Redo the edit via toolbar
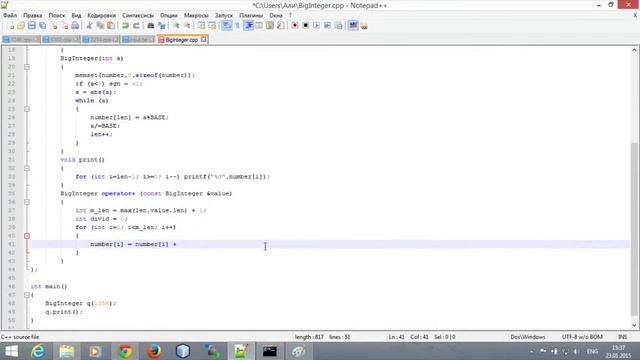 point(136,26)
